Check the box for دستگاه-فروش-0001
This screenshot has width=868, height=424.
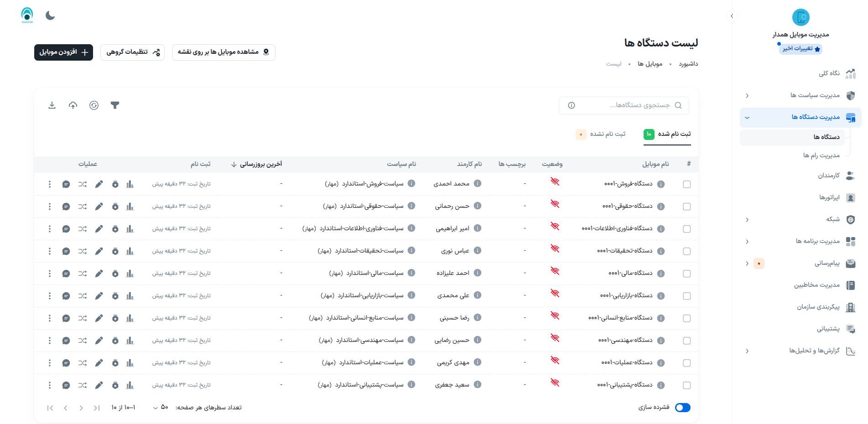pyautogui.click(x=686, y=184)
